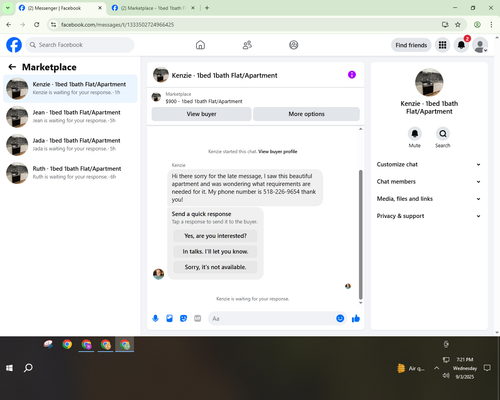
Task: Open the Air quality taskbar widget
Action: click(411, 368)
